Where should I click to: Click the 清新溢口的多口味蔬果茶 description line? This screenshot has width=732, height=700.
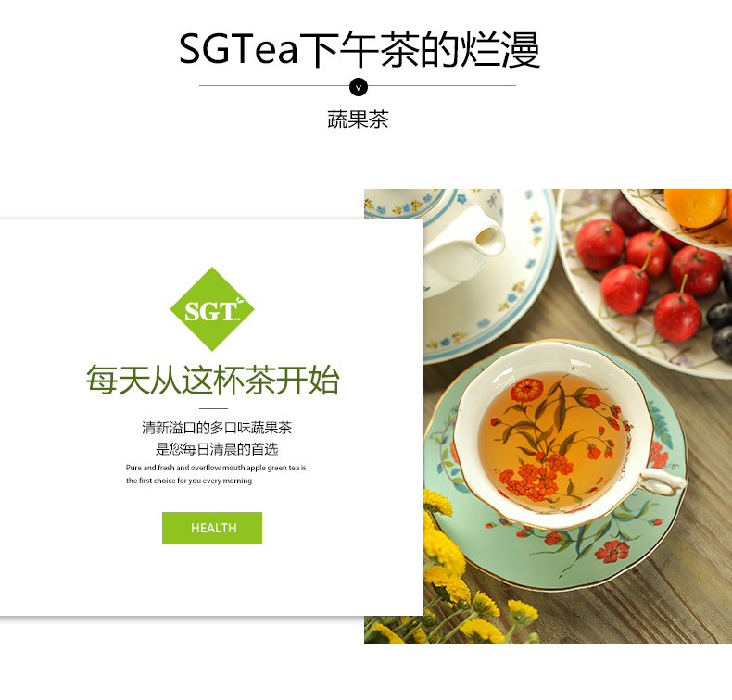pos(217,428)
